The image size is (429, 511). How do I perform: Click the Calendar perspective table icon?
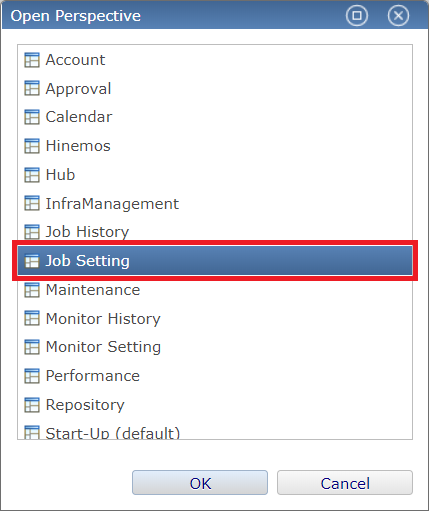tap(32, 117)
